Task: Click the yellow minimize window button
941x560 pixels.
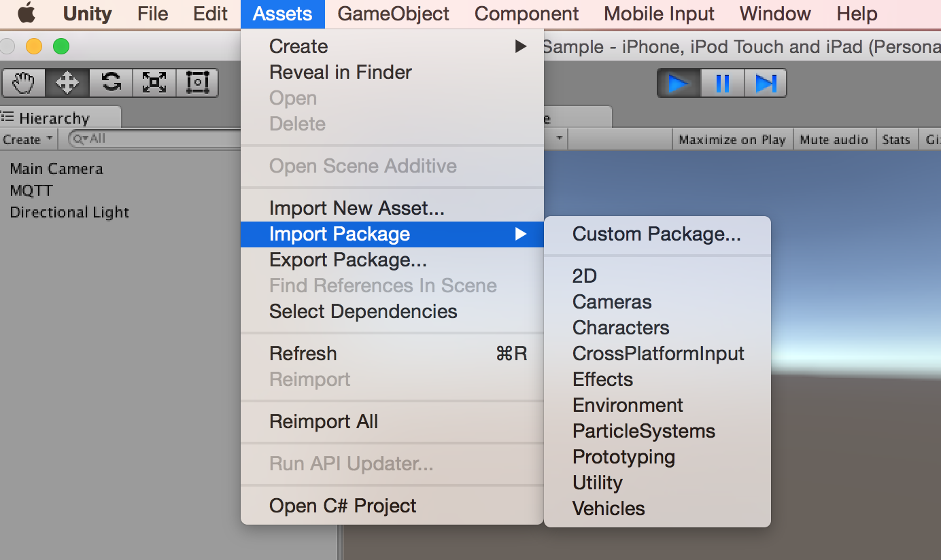Action: 33,46
